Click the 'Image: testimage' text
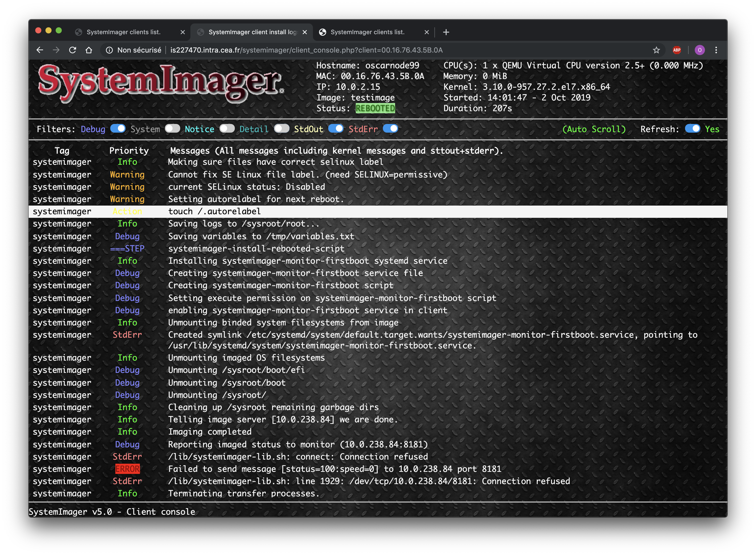The height and width of the screenshot is (555, 756). coord(355,98)
